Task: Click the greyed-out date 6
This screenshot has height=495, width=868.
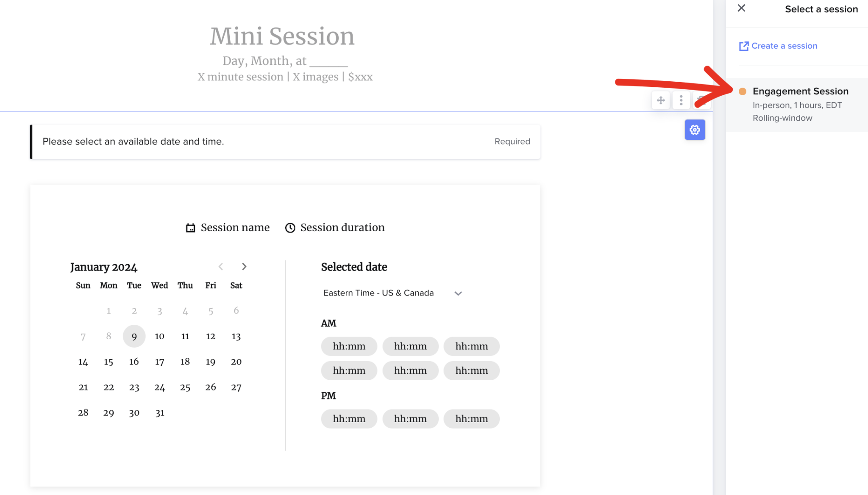Action: click(x=236, y=311)
